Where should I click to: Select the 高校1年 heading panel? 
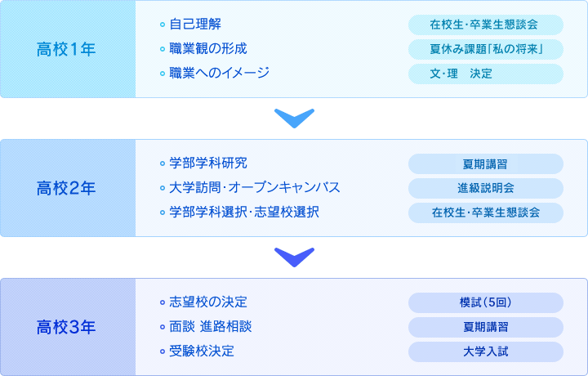pyautogui.click(x=68, y=49)
